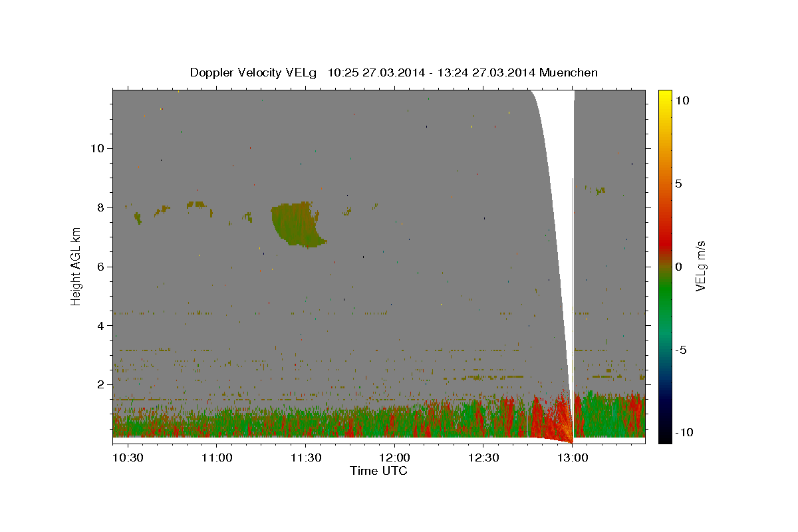Click the yellow top of the colorbar
The height and width of the screenshot is (532, 798).
tap(664, 96)
